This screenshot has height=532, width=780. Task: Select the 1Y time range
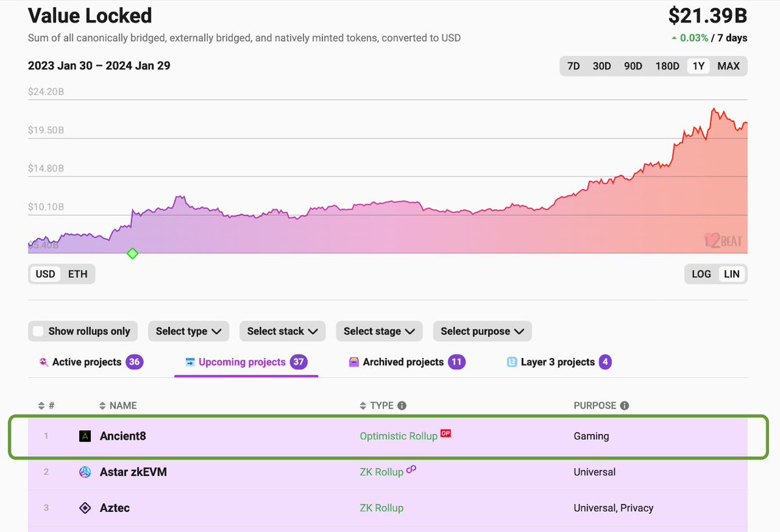pyautogui.click(x=699, y=66)
